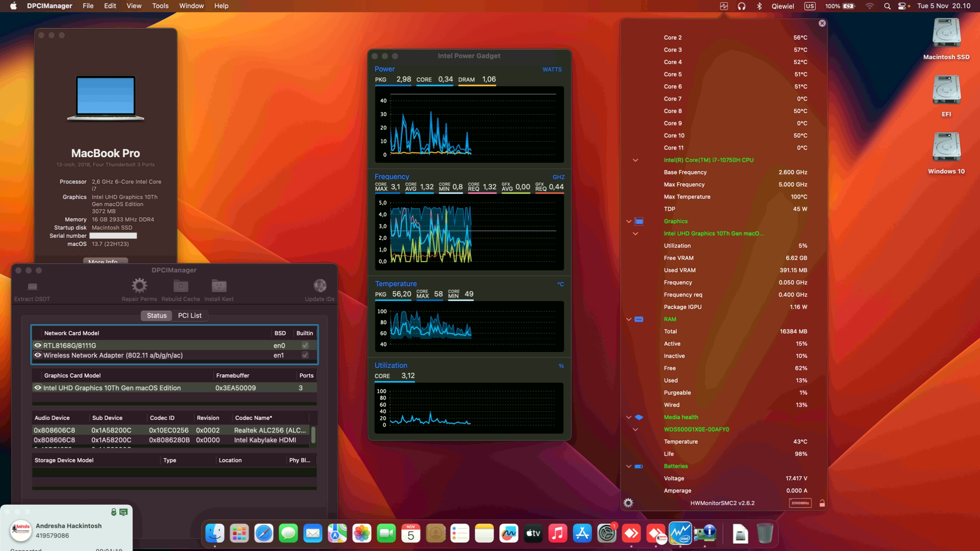This screenshot has width=980, height=551.
Task: Uncheck the Builtin checkbox for en0
Action: pos(304,345)
